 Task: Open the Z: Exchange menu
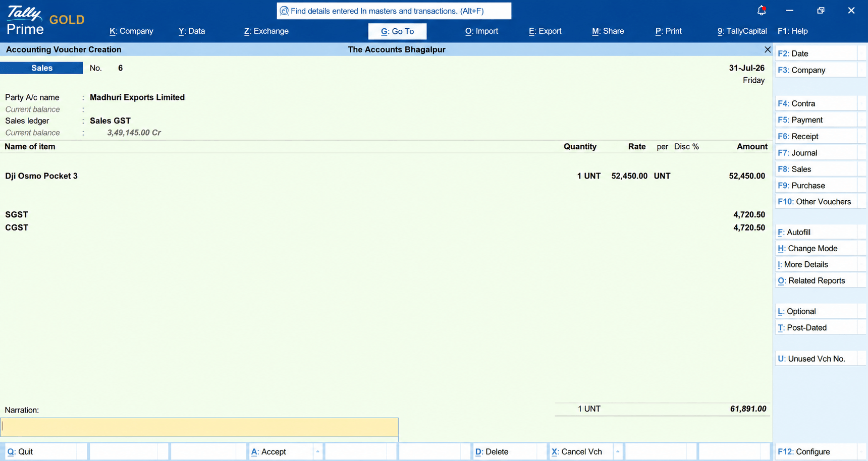(x=266, y=31)
